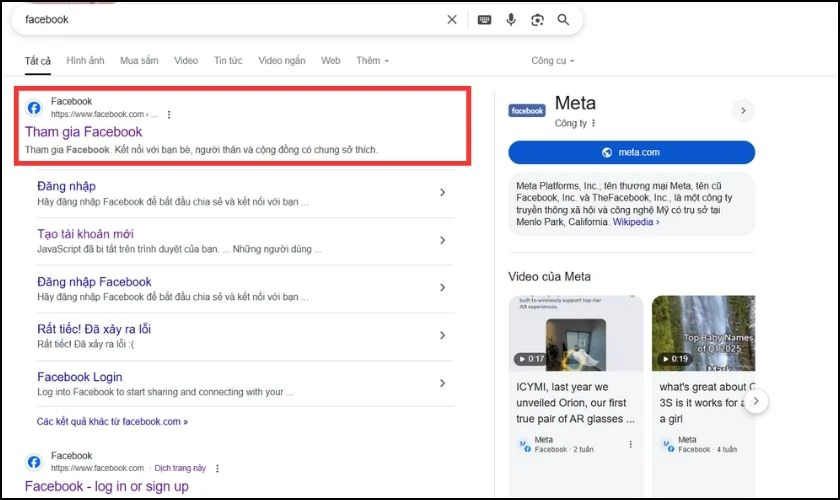Switch to the Tin tức tab

coord(228,61)
